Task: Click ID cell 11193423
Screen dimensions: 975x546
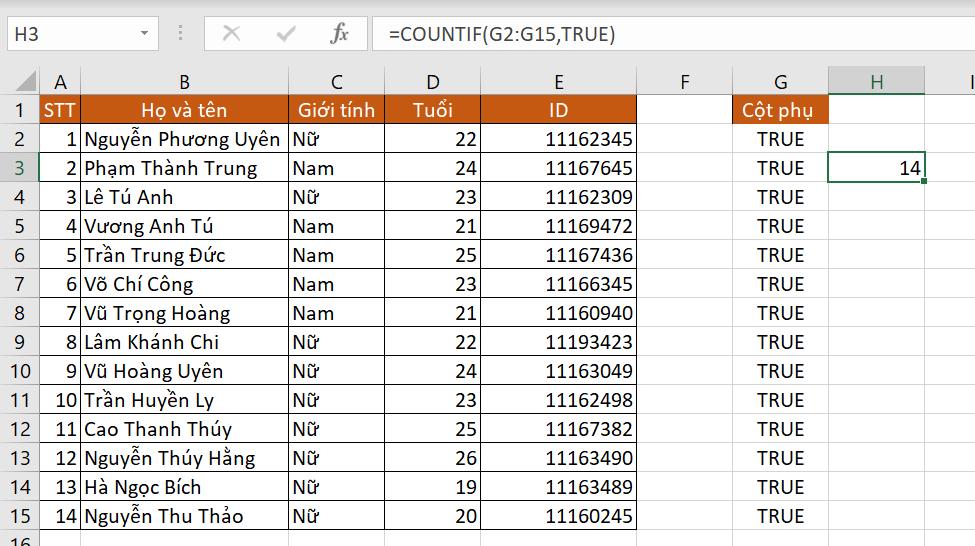Action: 558,342
